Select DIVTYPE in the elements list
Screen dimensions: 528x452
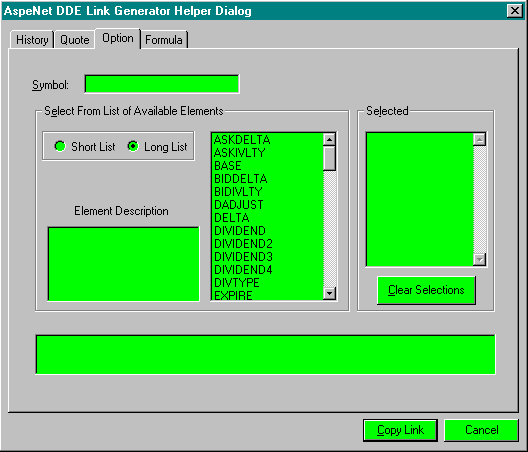tap(268, 283)
